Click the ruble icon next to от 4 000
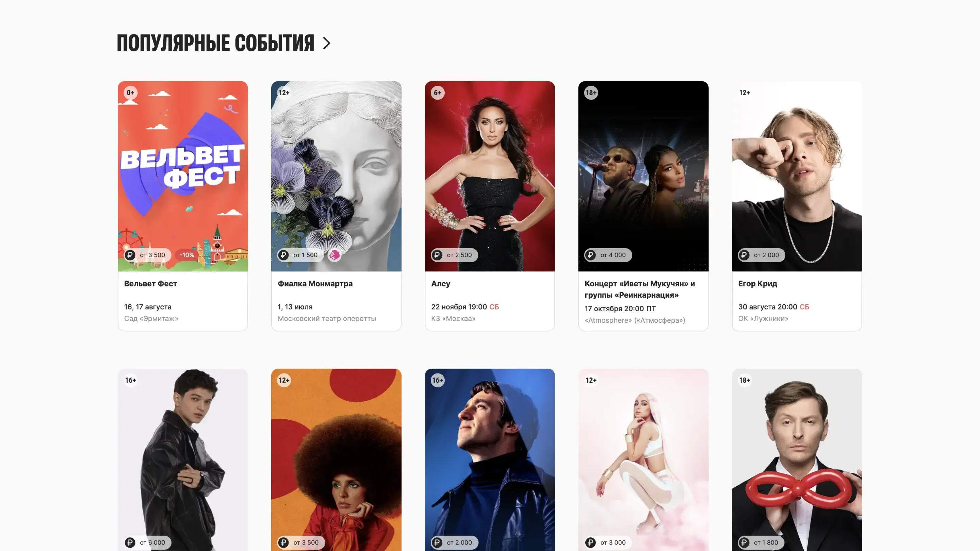Viewport: 980px width, 551px height. (x=590, y=255)
